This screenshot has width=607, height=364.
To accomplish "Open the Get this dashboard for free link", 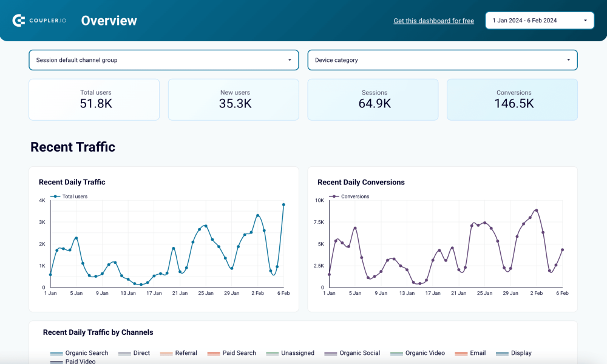I will [433, 21].
